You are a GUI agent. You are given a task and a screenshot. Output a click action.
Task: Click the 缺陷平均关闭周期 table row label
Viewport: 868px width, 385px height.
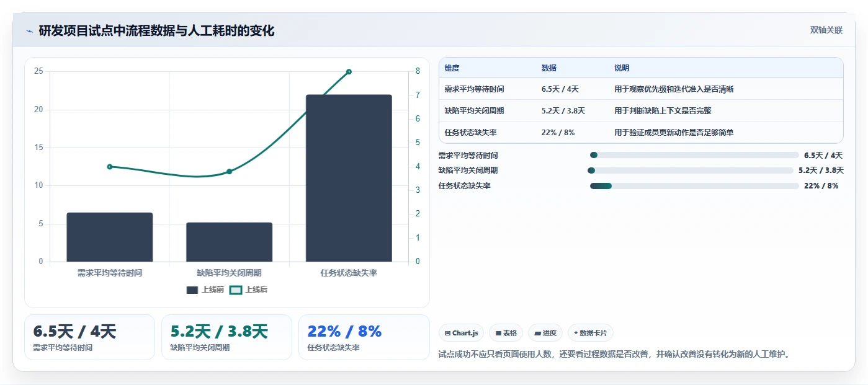click(x=474, y=111)
